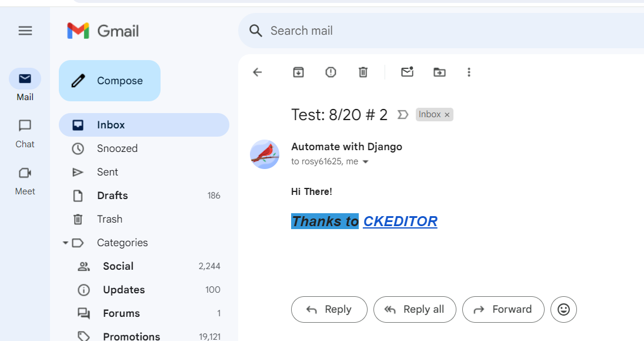Open Meet from the side rail
644x341 pixels.
pos(25,173)
